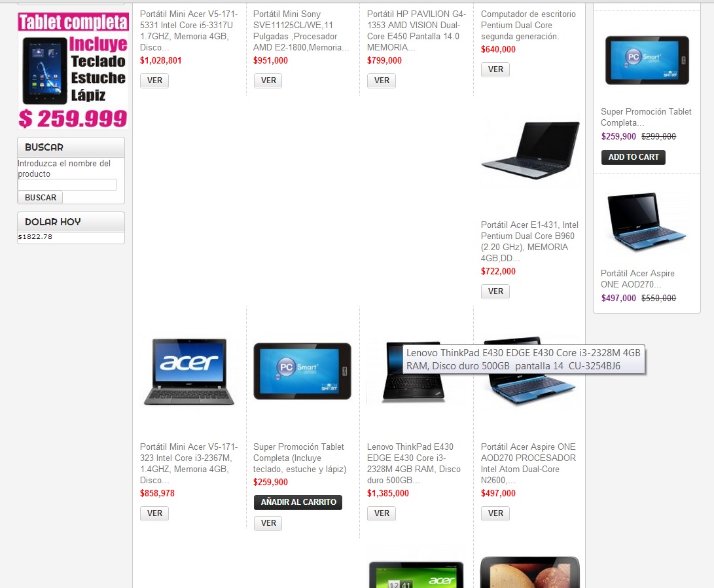This screenshot has width=714, height=588.
Task: Click the ADD TO CART button
Action: pyautogui.click(x=634, y=157)
